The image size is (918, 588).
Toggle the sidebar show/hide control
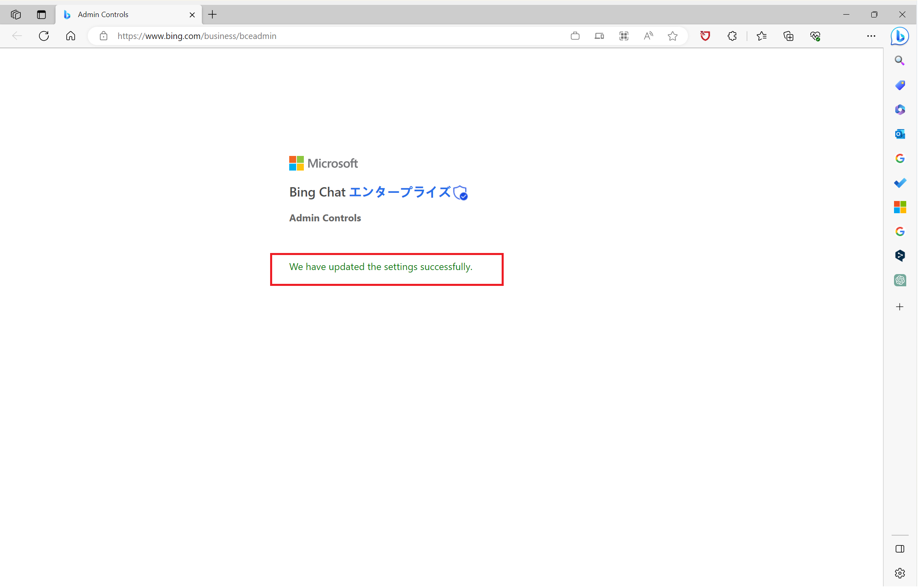pyautogui.click(x=901, y=549)
